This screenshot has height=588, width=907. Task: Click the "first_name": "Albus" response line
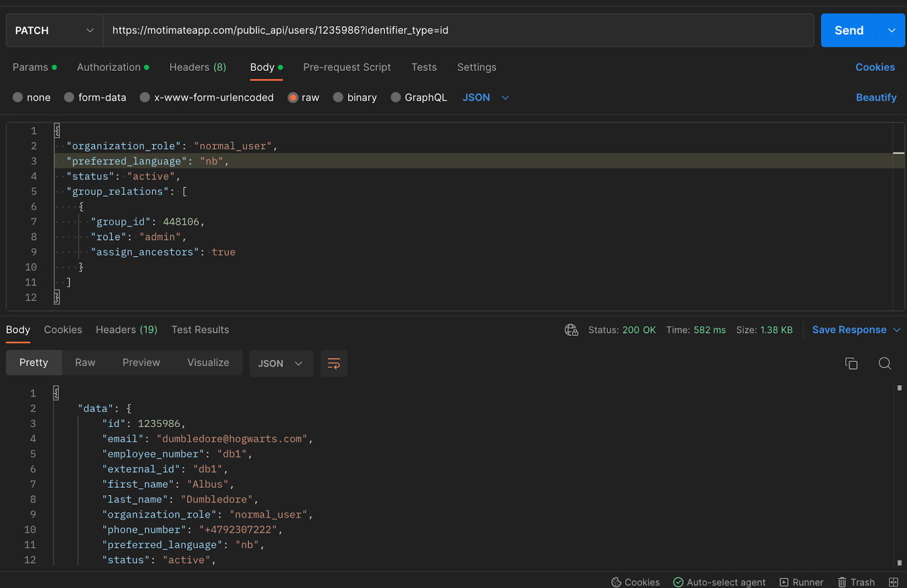pos(168,484)
